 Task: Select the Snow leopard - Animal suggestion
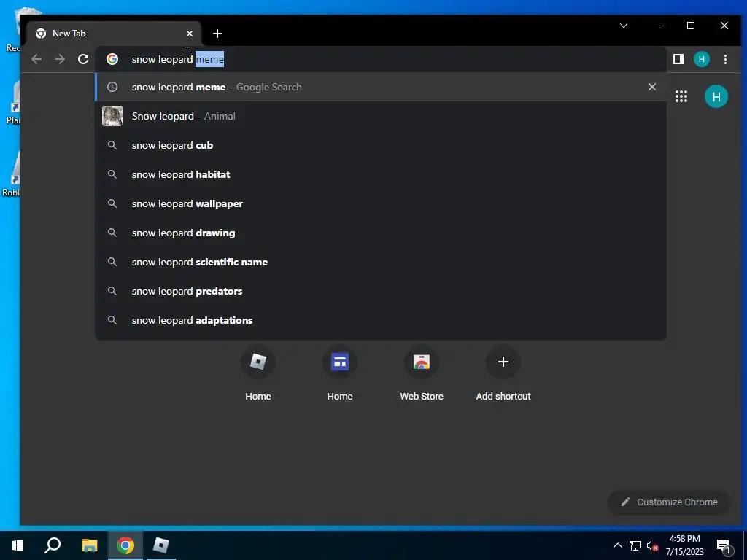381,116
